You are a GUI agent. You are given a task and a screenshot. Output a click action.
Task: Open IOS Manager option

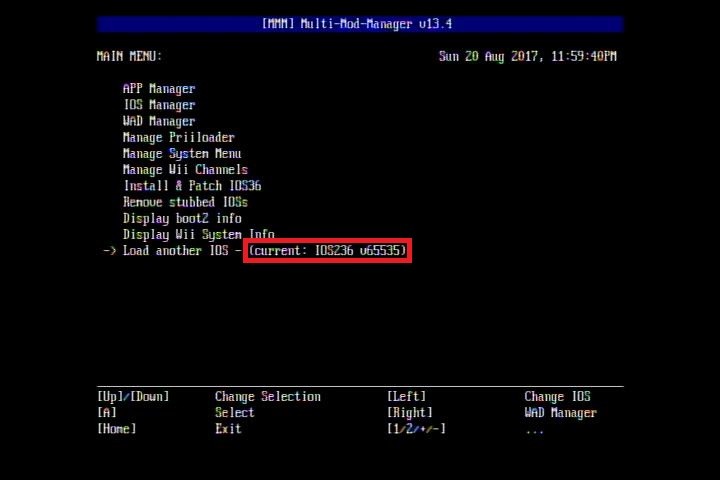tap(159, 105)
